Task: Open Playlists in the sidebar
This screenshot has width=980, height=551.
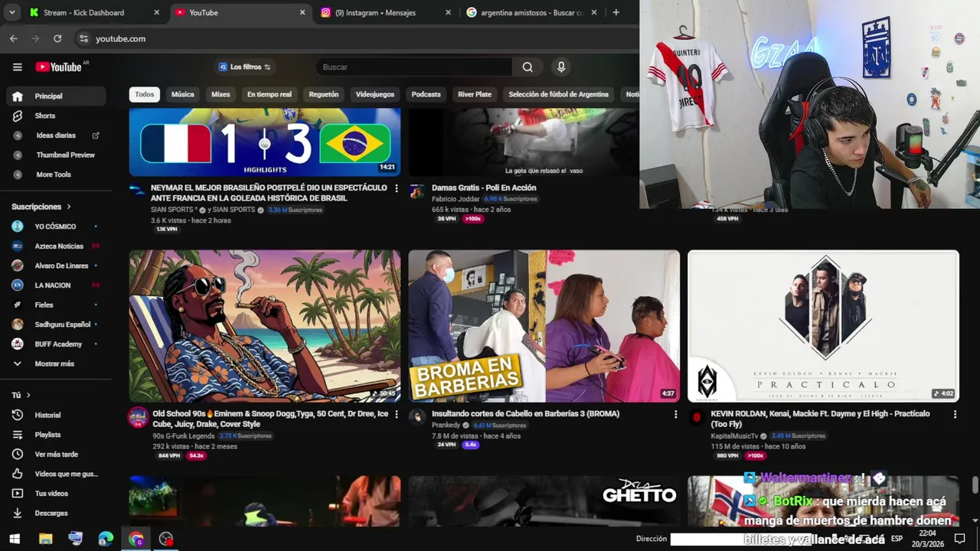Action: pyautogui.click(x=56, y=435)
